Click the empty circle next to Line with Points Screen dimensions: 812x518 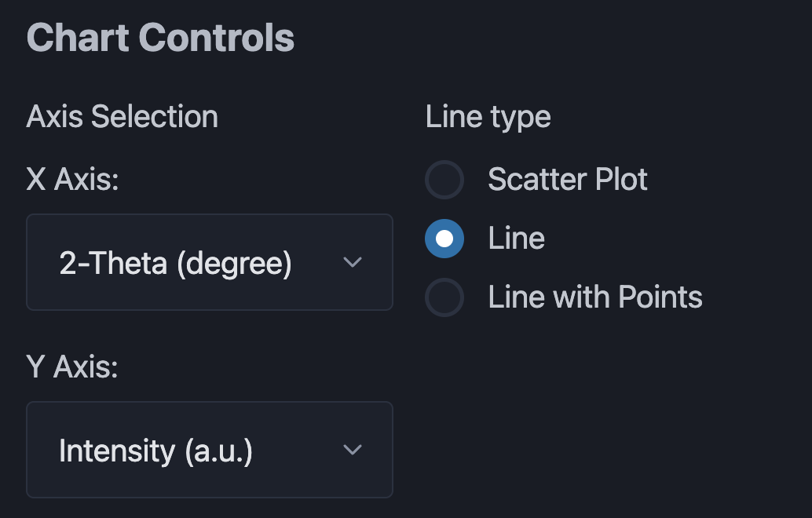444,297
